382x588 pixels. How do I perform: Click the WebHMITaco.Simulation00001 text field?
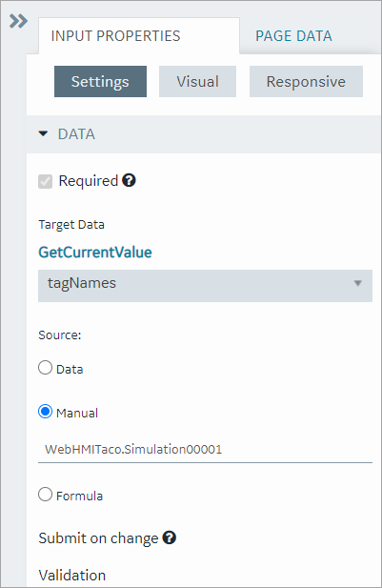click(205, 449)
